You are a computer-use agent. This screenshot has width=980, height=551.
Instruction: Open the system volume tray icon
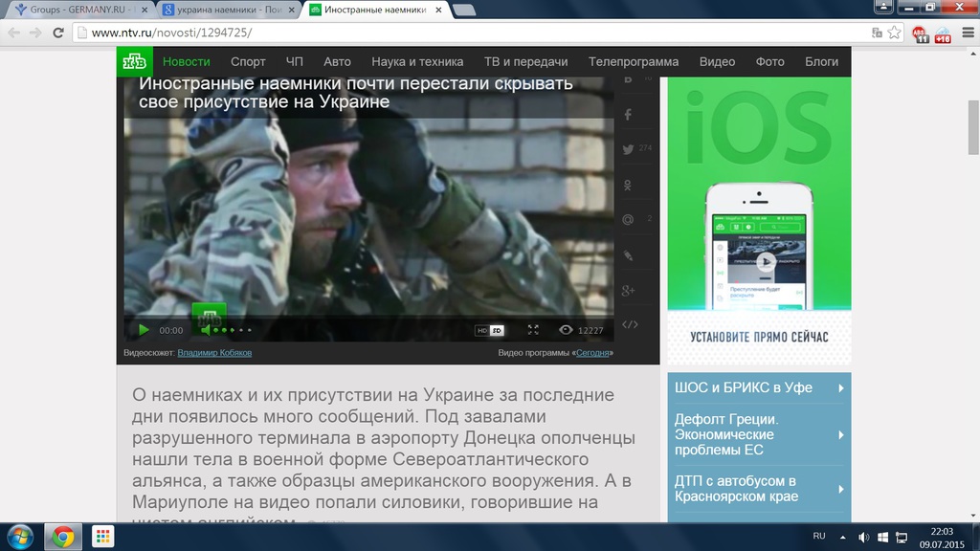(863, 538)
